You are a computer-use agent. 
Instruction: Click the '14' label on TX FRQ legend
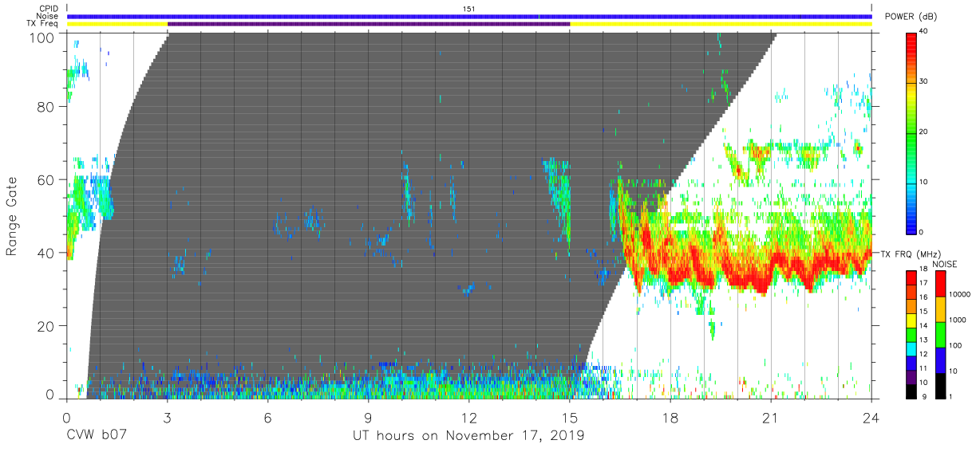click(x=924, y=327)
